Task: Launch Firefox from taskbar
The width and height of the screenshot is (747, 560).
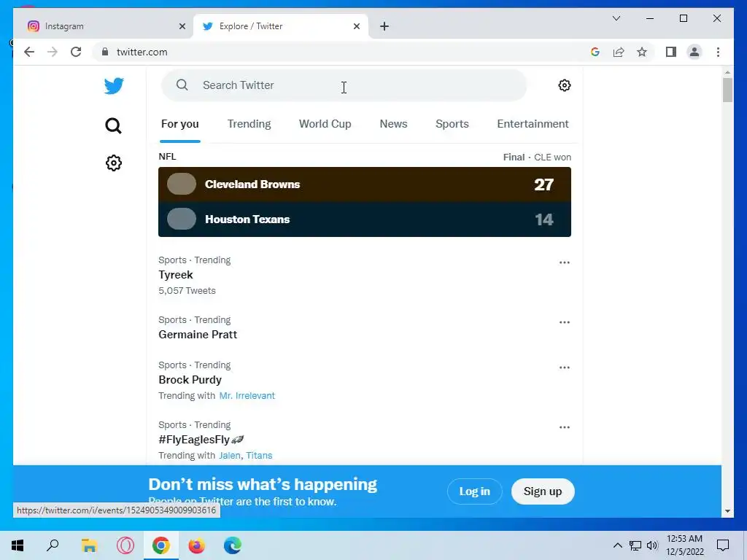Action: click(x=197, y=545)
